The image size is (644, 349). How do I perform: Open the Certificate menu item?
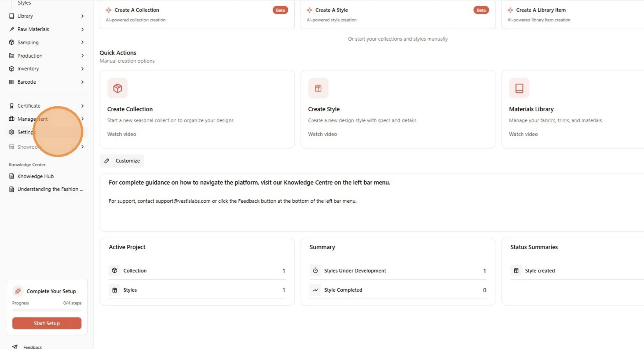click(x=46, y=106)
